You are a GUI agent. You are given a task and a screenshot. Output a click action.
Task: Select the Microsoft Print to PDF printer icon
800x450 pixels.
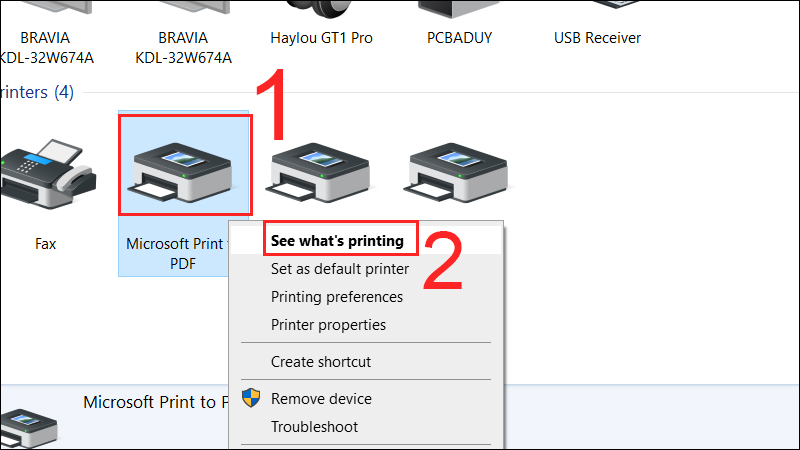(x=183, y=172)
